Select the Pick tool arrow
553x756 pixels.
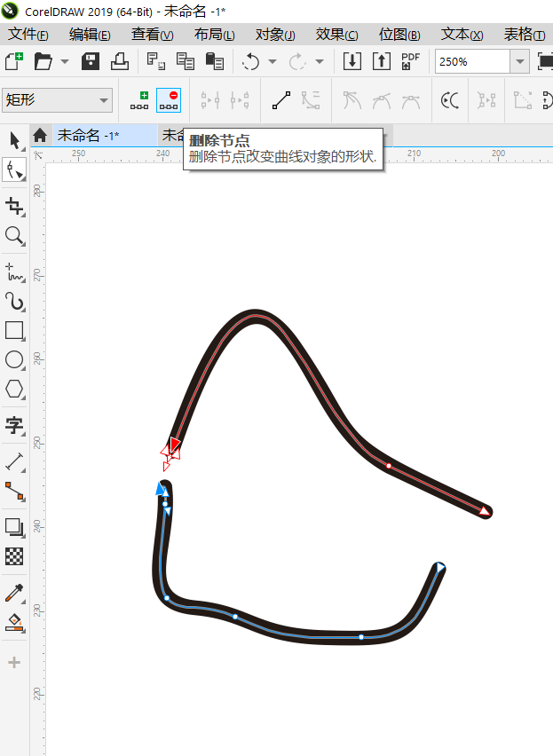click(x=14, y=140)
